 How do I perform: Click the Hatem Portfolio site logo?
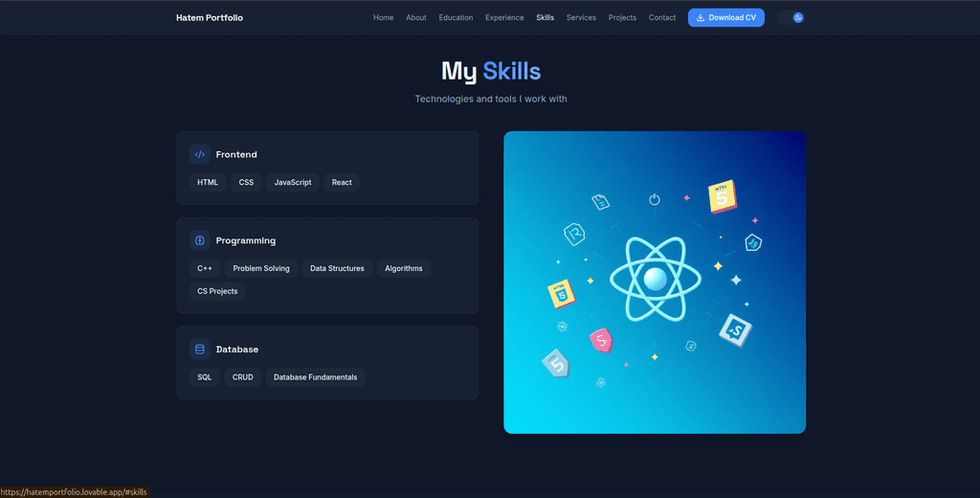[x=210, y=17]
